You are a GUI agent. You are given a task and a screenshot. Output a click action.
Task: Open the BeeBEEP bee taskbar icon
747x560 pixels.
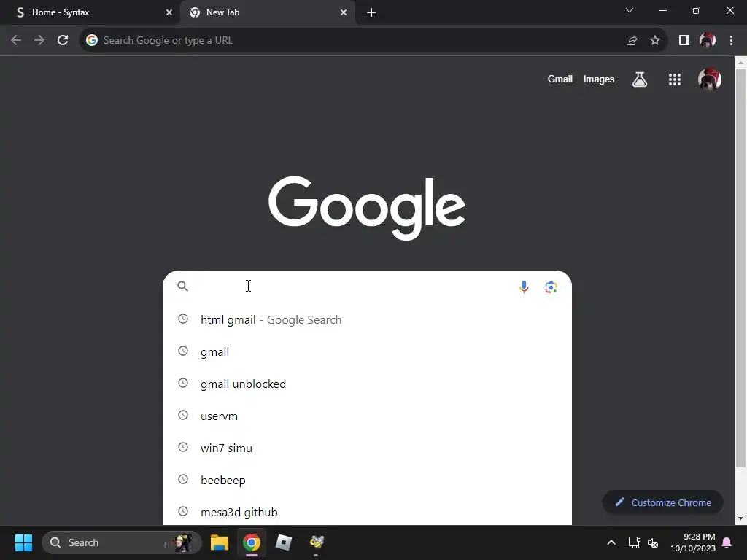pyautogui.click(x=317, y=542)
